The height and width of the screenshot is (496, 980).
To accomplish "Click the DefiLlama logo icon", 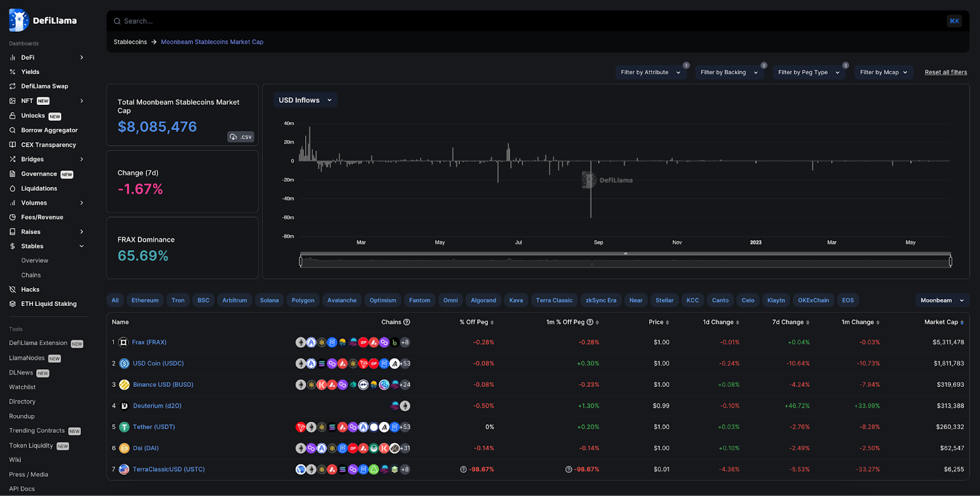I will pyautogui.click(x=19, y=20).
